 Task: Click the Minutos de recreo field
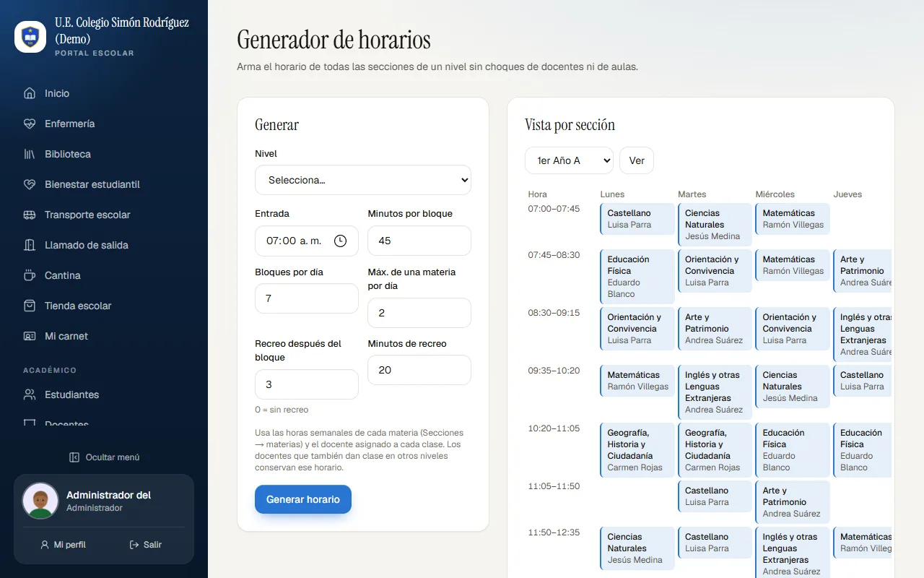(419, 370)
